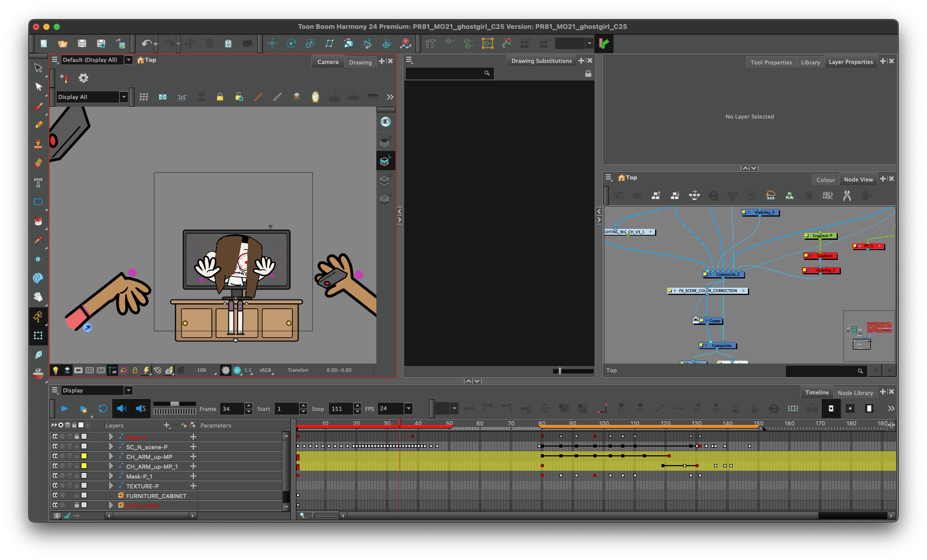The width and height of the screenshot is (927, 560).
Task: Select the Translate tool in top toolbar
Action: pos(273,44)
